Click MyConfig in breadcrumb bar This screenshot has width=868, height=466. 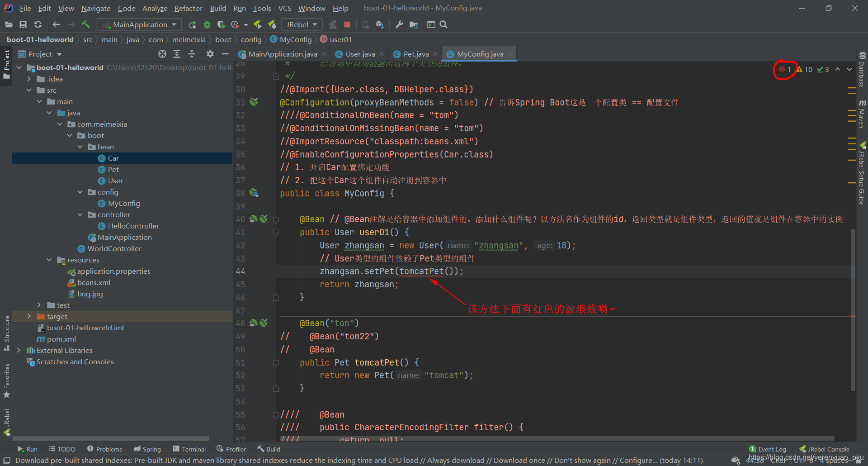(x=291, y=39)
